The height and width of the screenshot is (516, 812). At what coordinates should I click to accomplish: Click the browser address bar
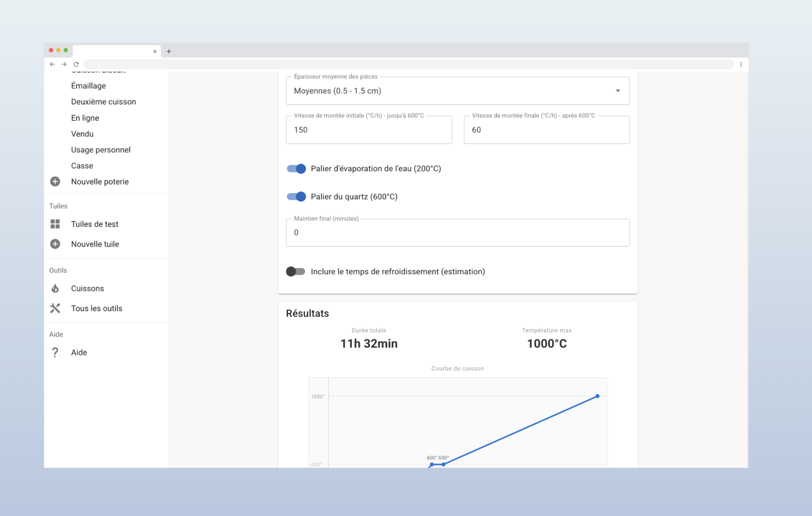pyautogui.click(x=409, y=64)
